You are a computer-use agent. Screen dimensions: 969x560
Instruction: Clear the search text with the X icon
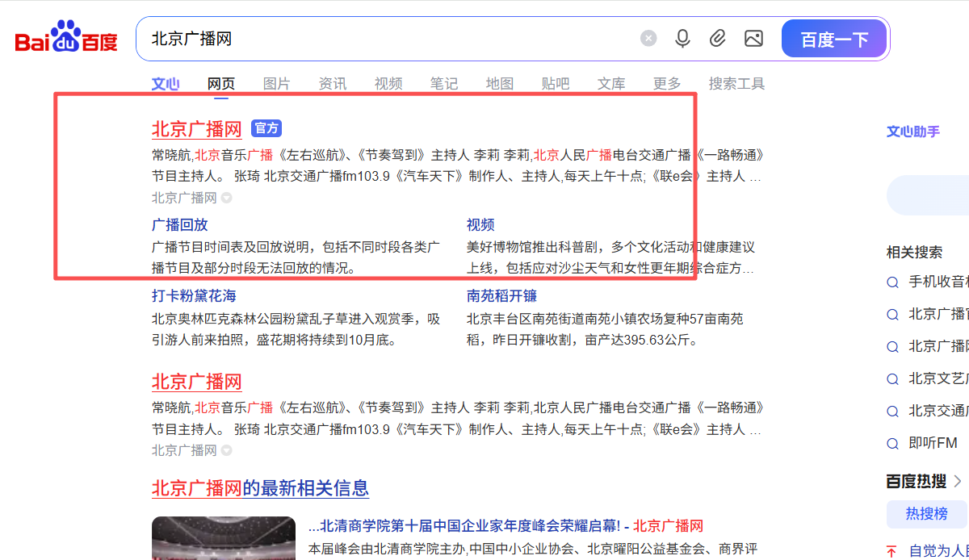click(648, 38)
